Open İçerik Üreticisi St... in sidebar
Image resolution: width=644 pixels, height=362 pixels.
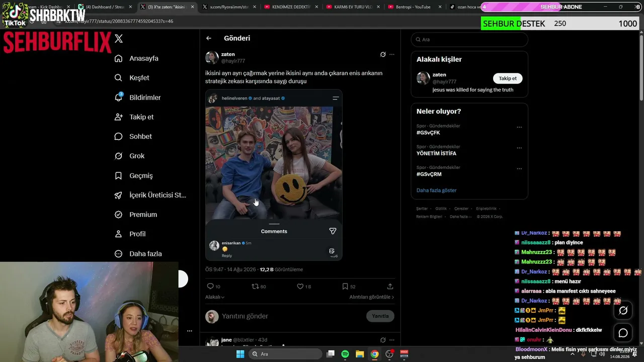[x=150, y=195]
